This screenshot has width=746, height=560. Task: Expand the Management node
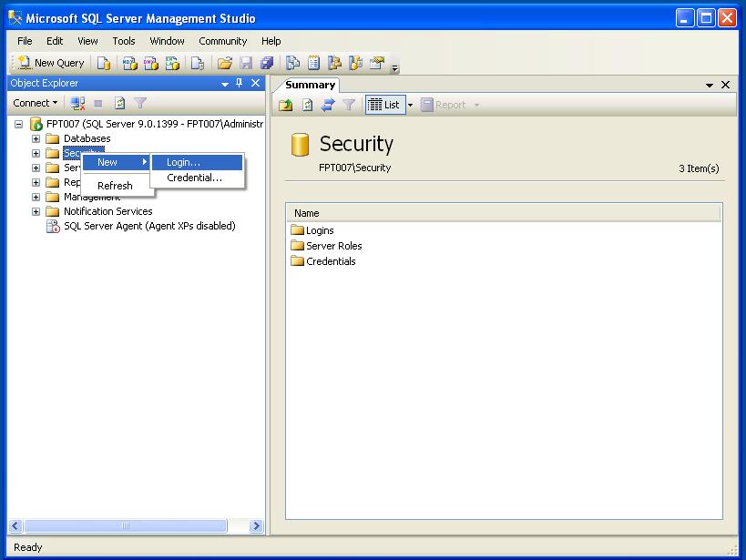[36, 197]
